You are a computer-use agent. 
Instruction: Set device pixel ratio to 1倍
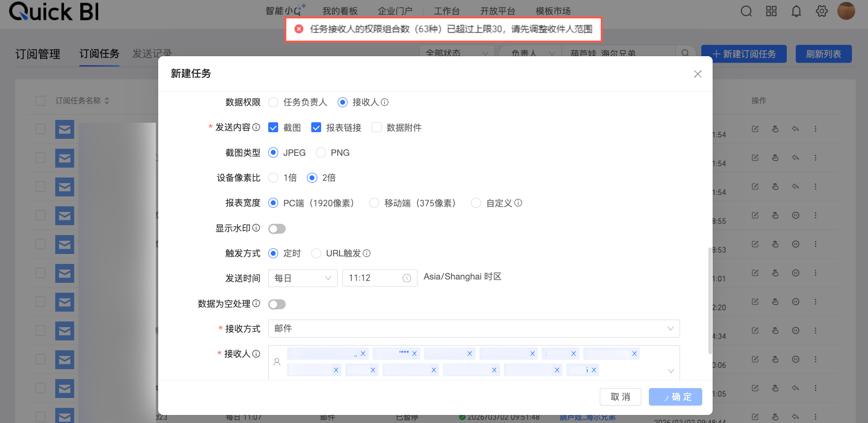click(x=273, y=178)
